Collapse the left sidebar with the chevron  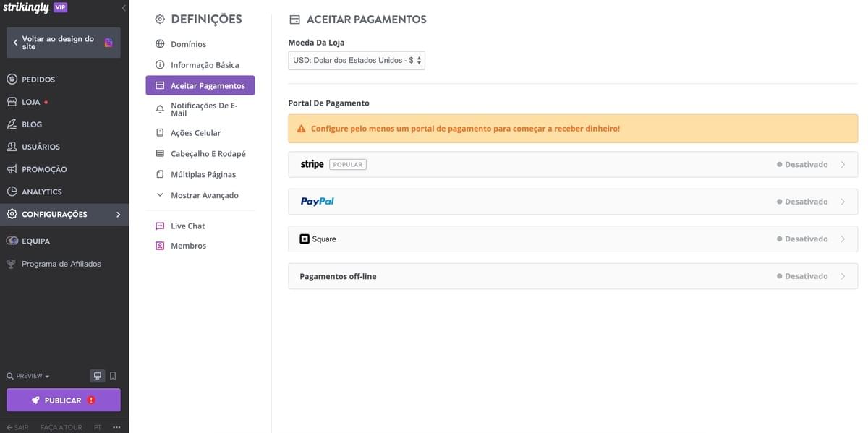[124, 8]
